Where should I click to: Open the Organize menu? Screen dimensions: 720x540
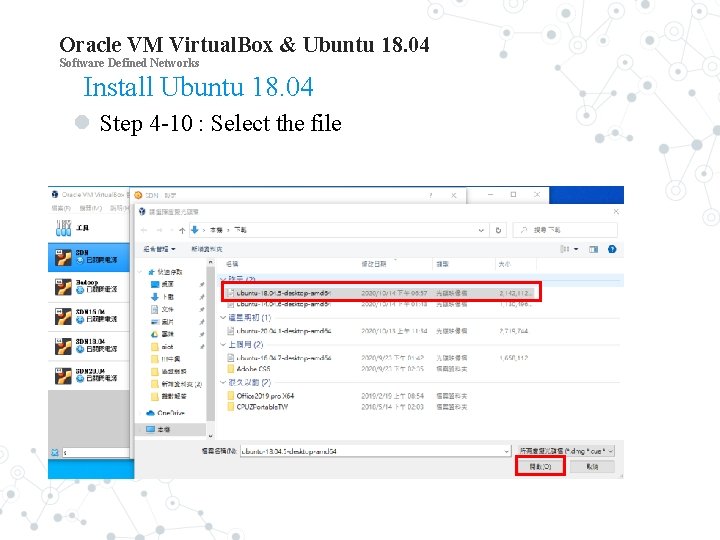pyautogui.click(x=159, y=249)
